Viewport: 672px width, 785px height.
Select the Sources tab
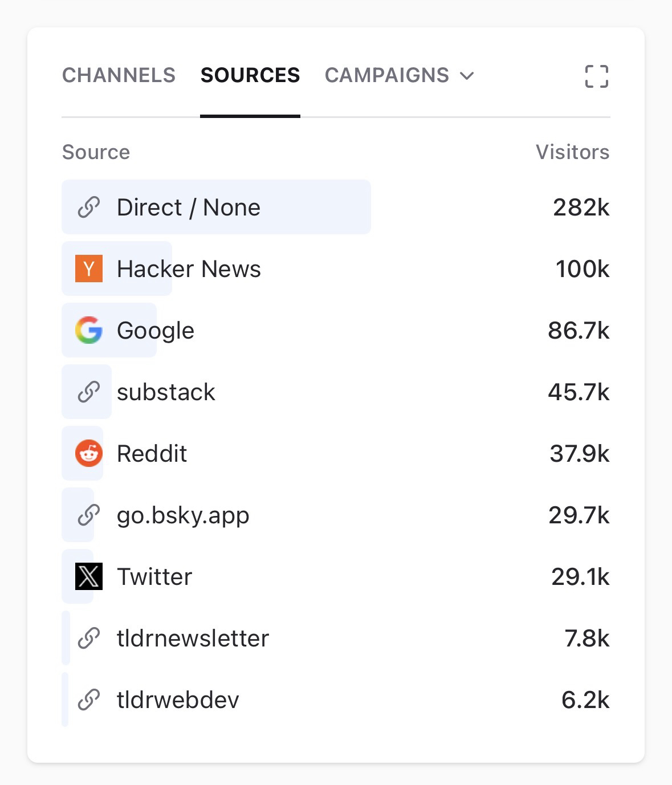(250, 75)
